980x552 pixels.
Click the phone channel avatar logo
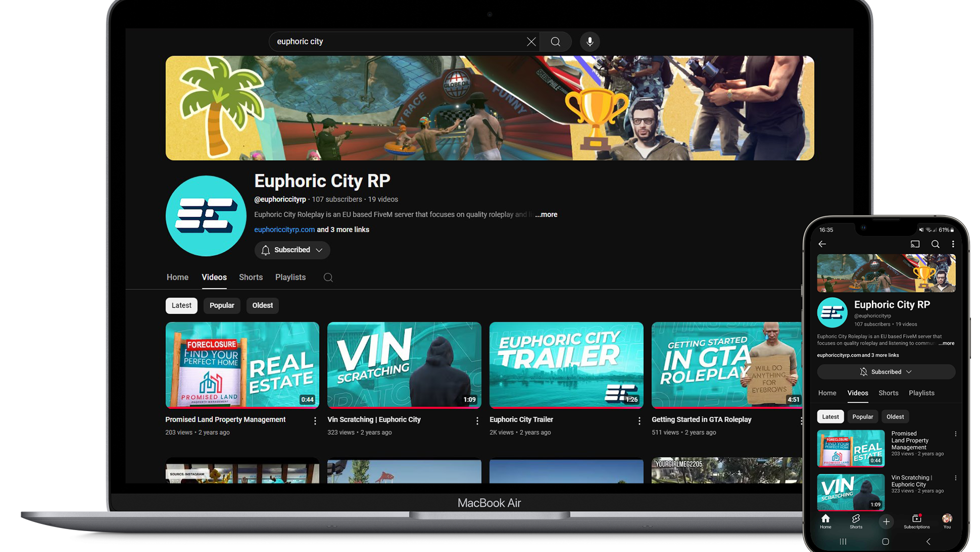tap(832, 312)
